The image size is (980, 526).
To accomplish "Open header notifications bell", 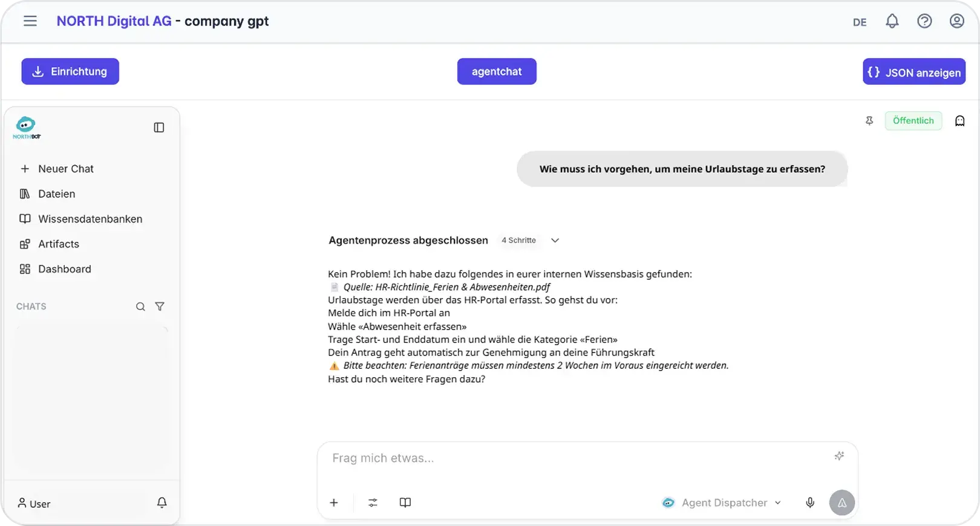I will [892, 21].
